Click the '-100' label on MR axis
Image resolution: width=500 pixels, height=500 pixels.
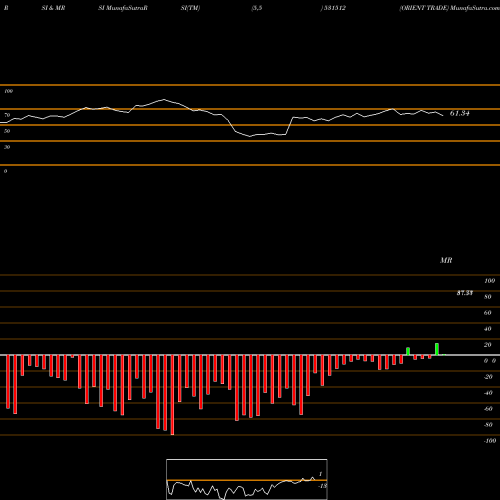pyautogui.click(x=489, y=441)
